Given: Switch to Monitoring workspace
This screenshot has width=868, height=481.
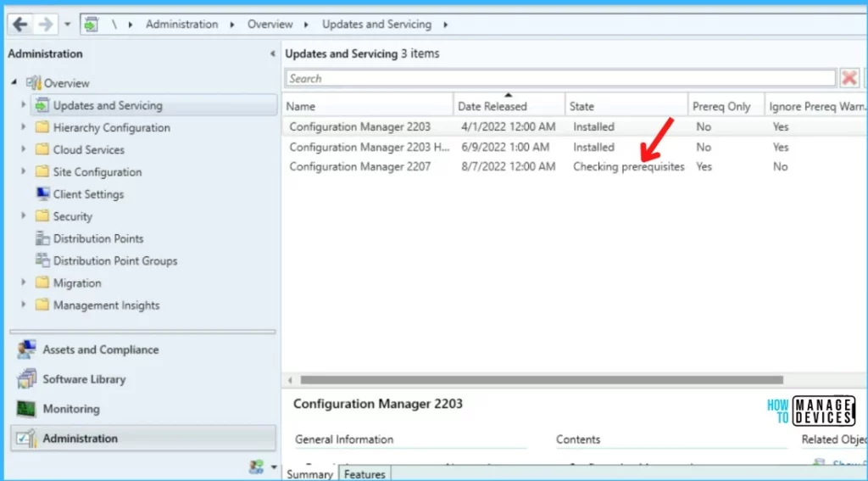Looking at the screenshot, I should (142, 409).
